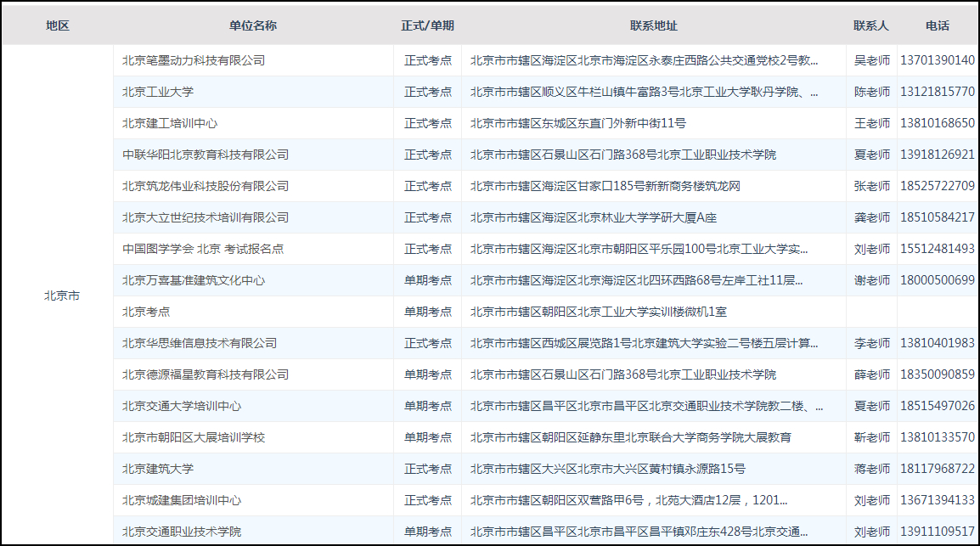Select 北京筑龙伟业科技股份有限公司 unit name
The height and width of the screenshot is (546, 980).
206,186
